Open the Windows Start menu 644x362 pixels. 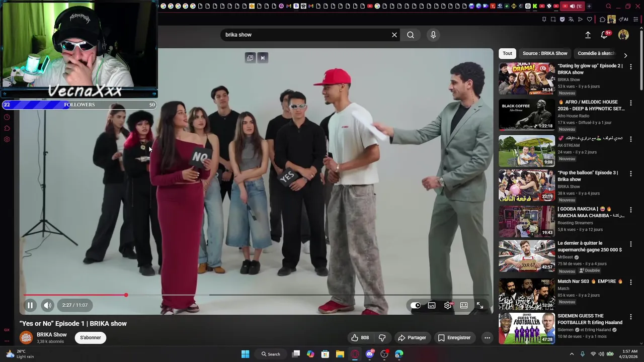tap(245, 354)
